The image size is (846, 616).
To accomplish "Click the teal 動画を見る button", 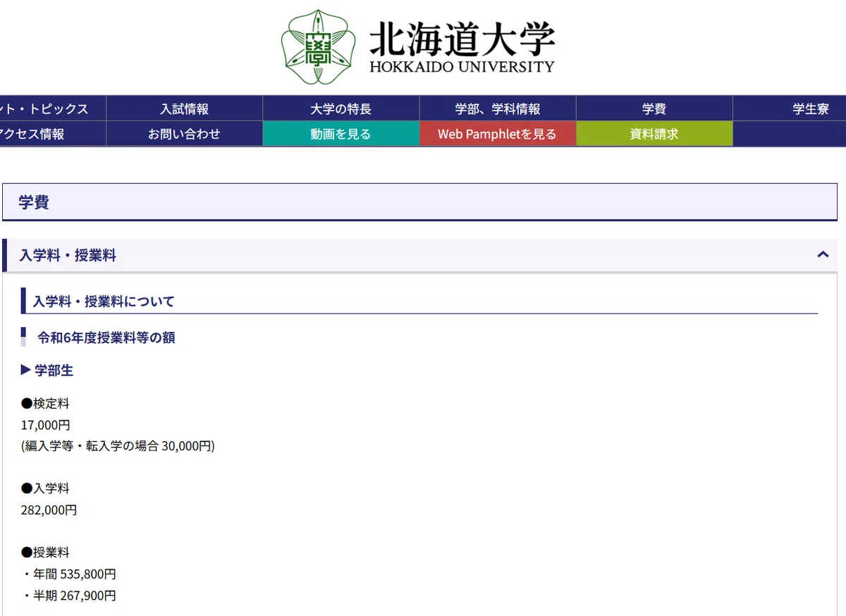I will tap(341, 133).
